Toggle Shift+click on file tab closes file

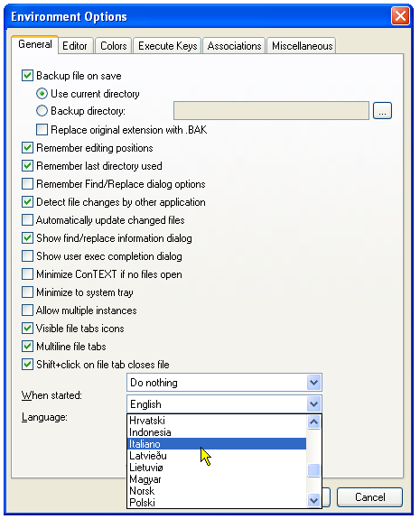coord(27,365)
